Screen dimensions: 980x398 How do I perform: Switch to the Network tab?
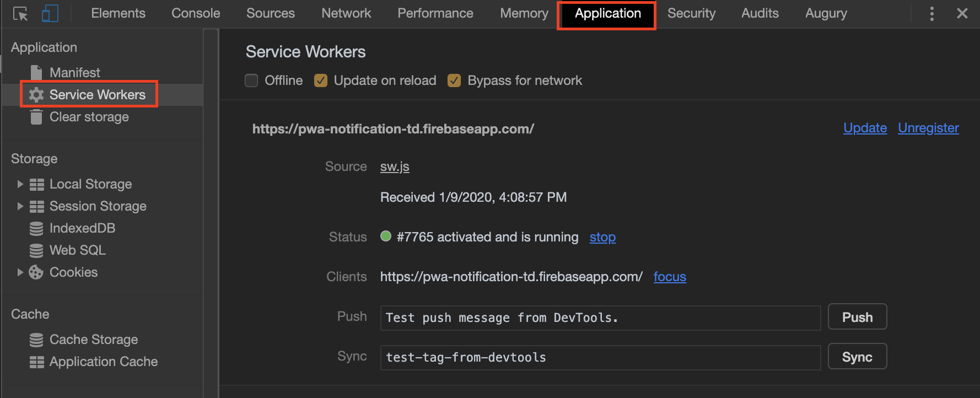346,13
